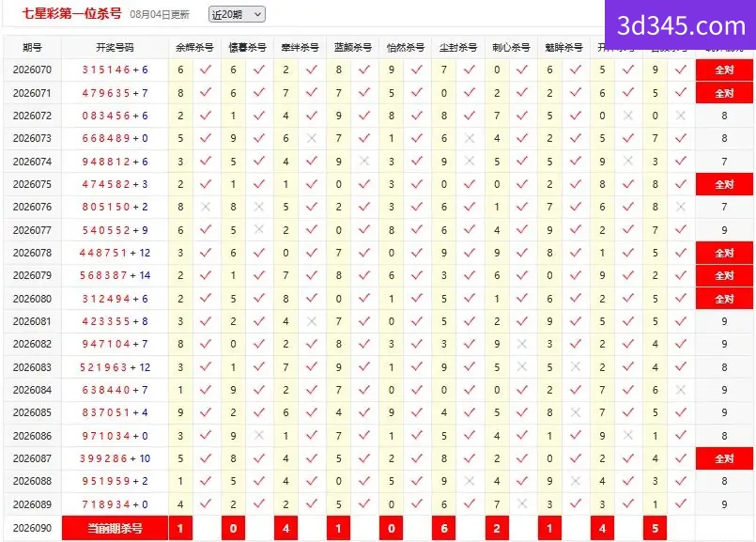Click the checkmark beside 余辉杀号 in row 2026070

[206, 70]
